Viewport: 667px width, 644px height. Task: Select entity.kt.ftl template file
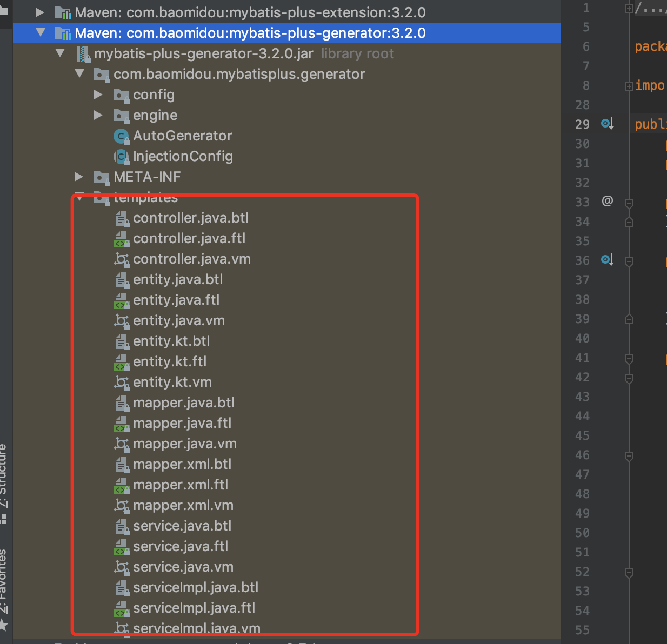click(x=170, y=361)
